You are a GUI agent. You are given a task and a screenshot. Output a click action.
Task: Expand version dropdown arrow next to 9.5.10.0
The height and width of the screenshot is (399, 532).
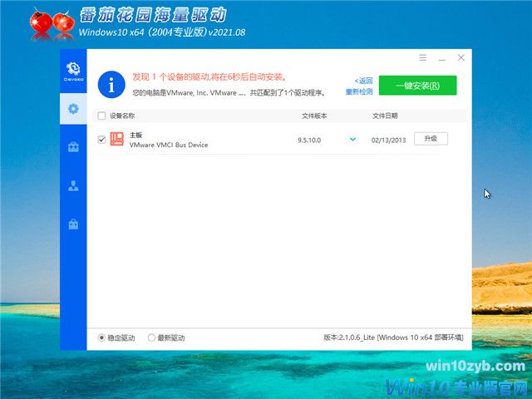(352, 139)
